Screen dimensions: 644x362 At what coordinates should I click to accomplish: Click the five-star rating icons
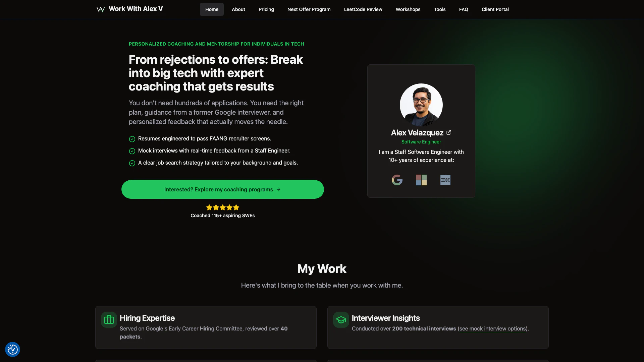click(x=223, y=207)
